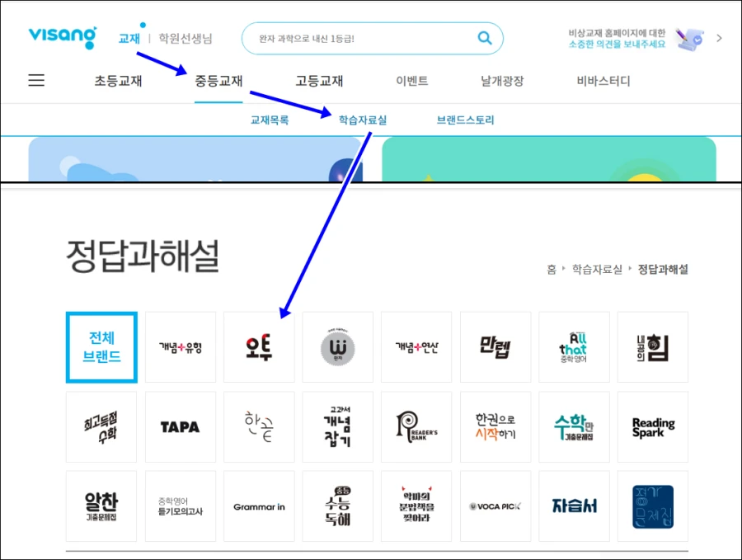
Task: Select the 알찬 기출문제집 tile
Action: (101, 506)
